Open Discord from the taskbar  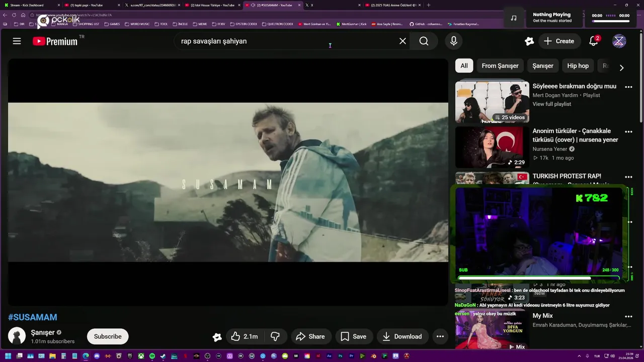click(x=97, y=356)
